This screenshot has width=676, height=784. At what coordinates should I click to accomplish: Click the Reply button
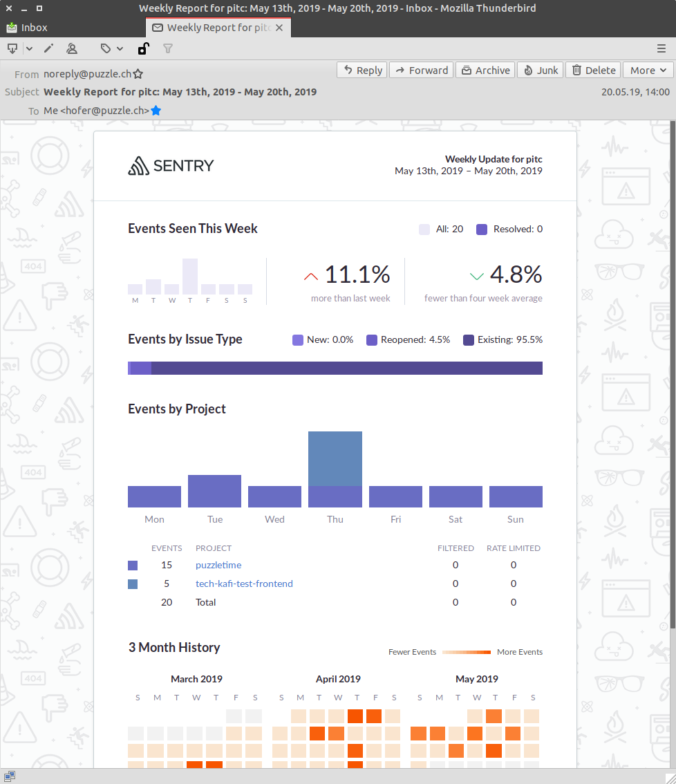(362, 70)
